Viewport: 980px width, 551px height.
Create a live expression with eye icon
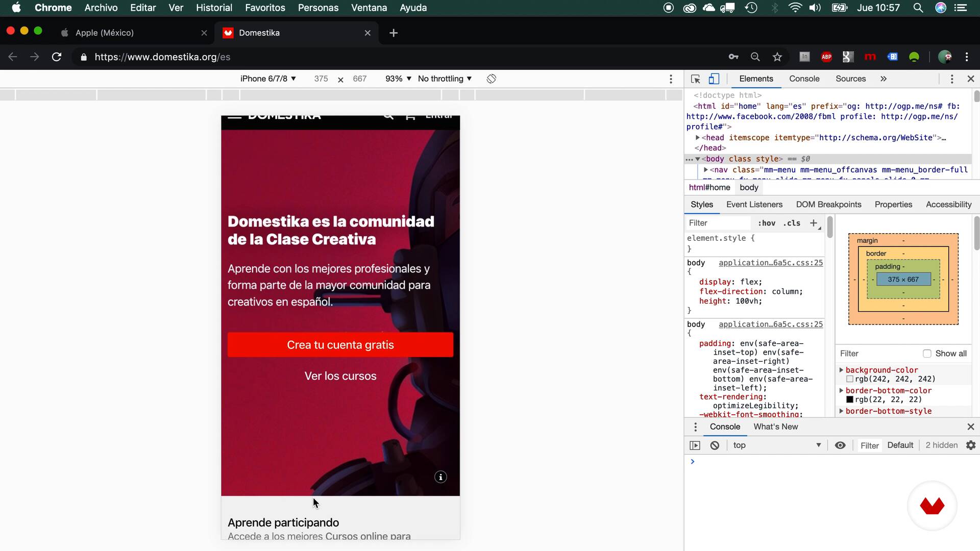[x=840, y=445]
